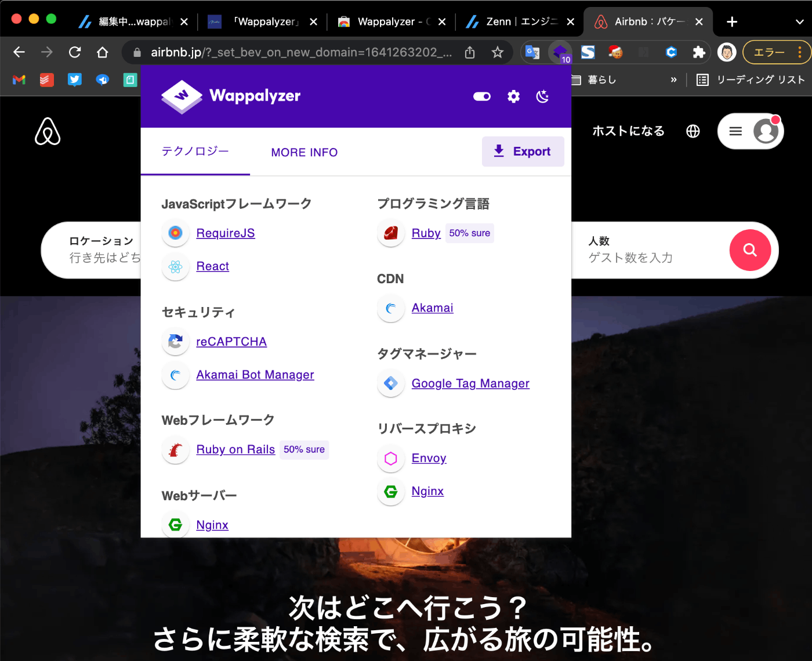Click the Chrome profile avatar
Viewport: 812px width, 661px height.
click(727, 52)
